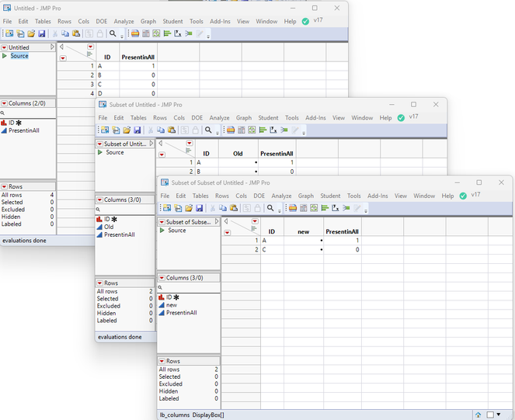Image resolution: width=515 pixels, height=420 pixels.
Task: Open Tables menu in Subset of Subset window
Action: (200, 196)
